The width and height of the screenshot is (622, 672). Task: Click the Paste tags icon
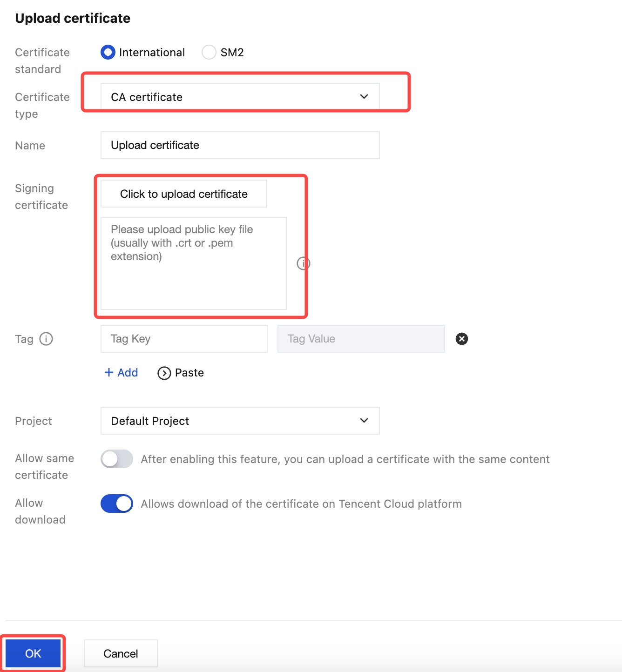point(164,373)
